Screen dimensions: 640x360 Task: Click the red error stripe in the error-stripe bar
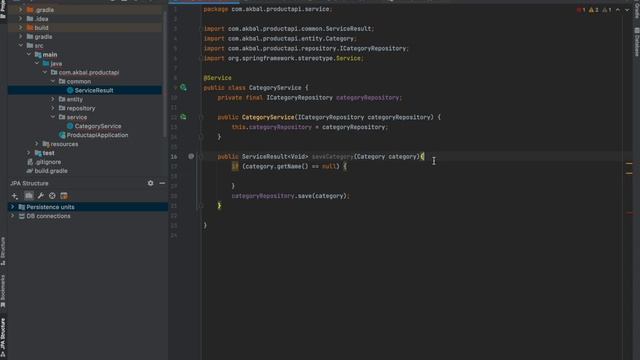pos(629,213)
